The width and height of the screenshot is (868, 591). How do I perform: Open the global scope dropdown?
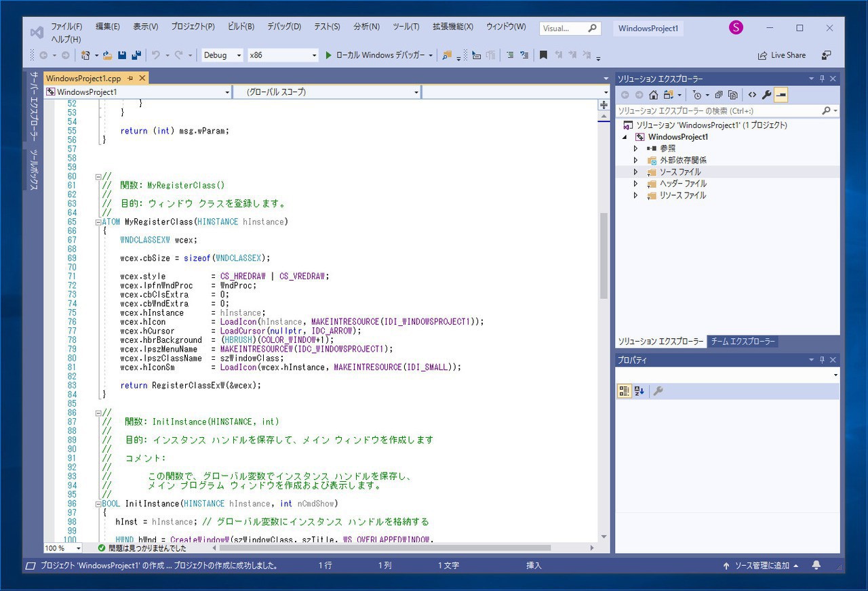327,92
